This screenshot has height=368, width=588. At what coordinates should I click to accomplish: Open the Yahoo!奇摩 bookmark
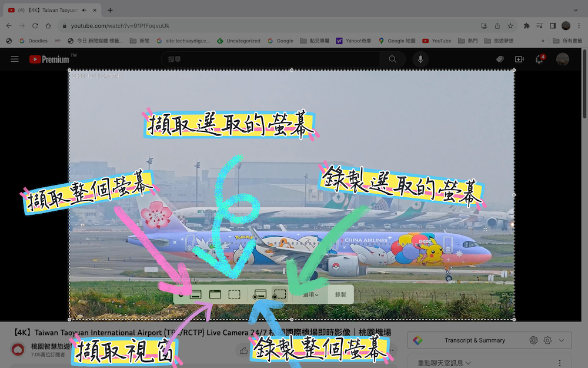pyautogui.click(x=355, y=41)
